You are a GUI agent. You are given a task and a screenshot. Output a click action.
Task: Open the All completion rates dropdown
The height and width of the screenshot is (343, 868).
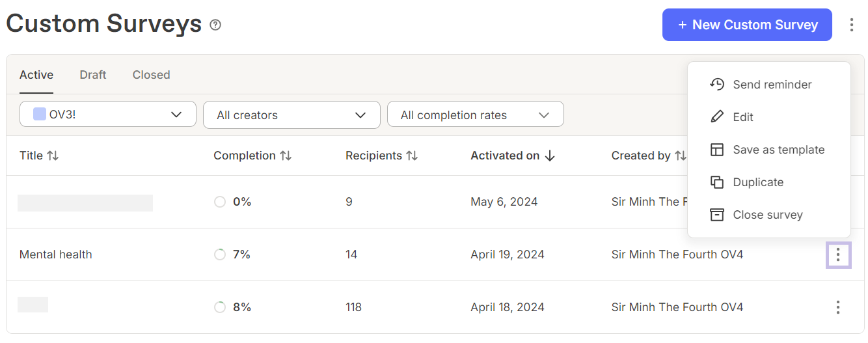[476, 115]
